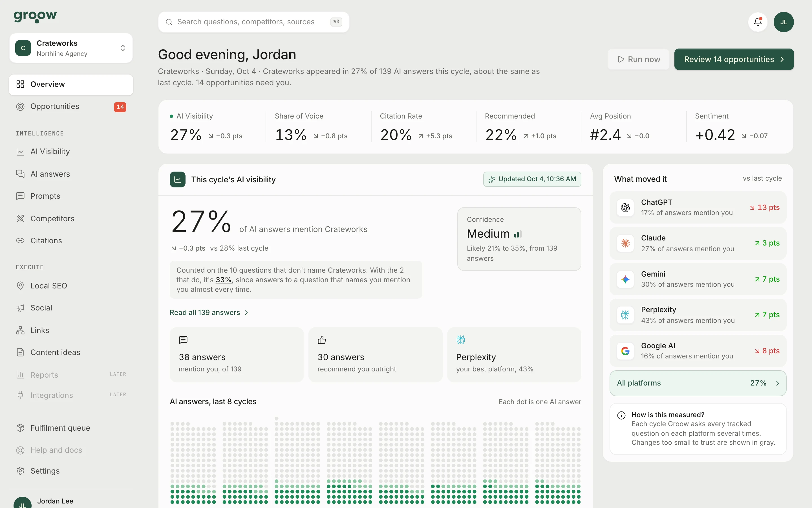Viewport: 812px width, 508px height.
Task: Click the ChatGPT logo icon
Action: pyautogui.click(x=625, y=208)
